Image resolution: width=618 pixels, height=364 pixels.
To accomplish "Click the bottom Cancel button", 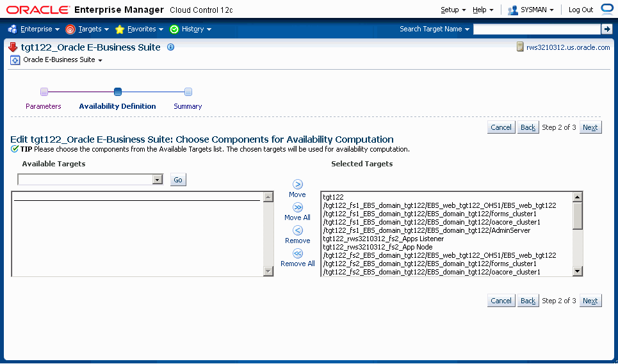I will 501,301.
